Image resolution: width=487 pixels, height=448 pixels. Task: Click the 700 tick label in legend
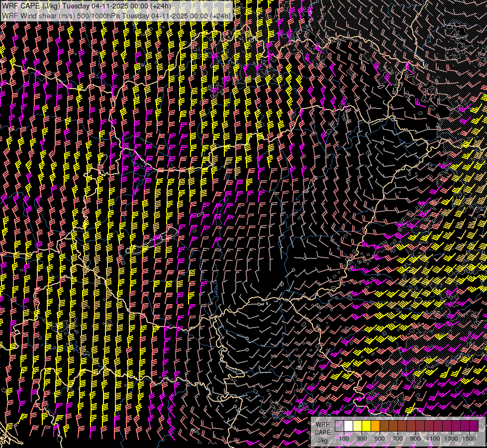(398, 439)
